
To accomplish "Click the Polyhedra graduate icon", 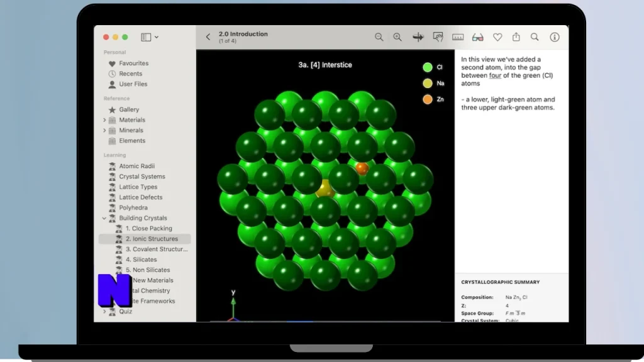I will click(112, 207).
